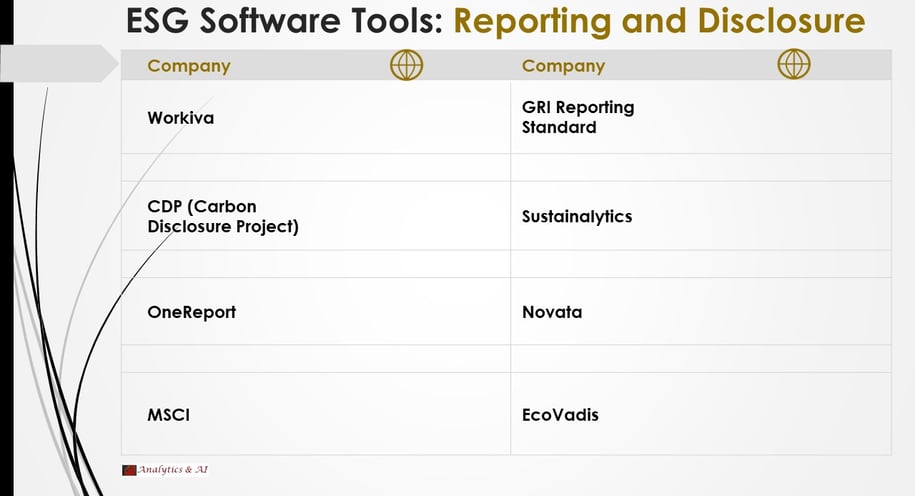The width and height of the screenshot is (915, 496).
Task: Click the Analytics & AI logo
Action: point(165,470)
